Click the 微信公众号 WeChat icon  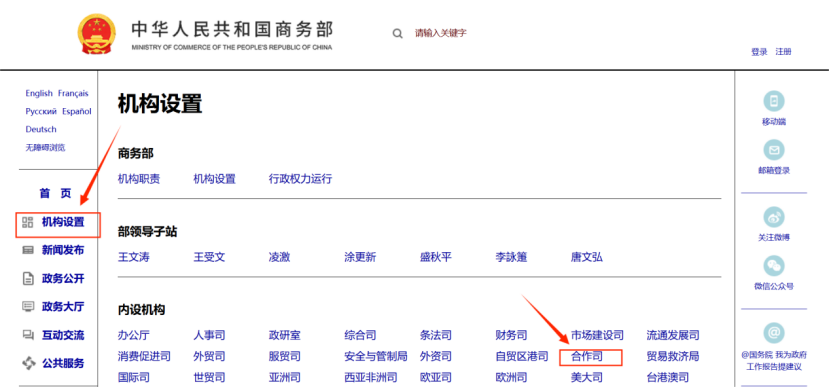774,266
